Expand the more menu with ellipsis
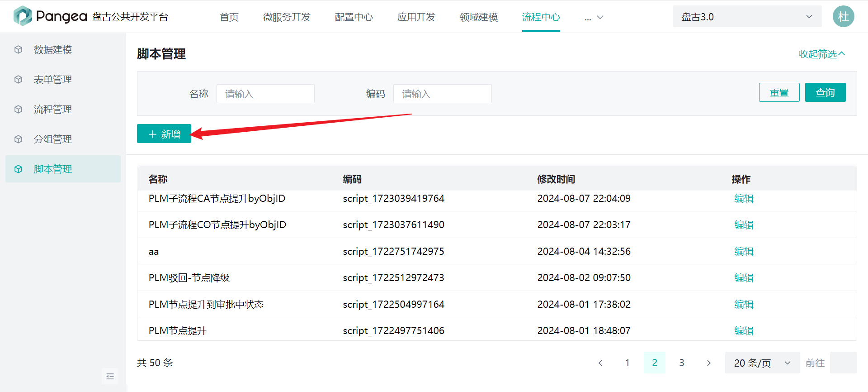Image resolution: width=868 pixels, height=392 pixels. 594,18
